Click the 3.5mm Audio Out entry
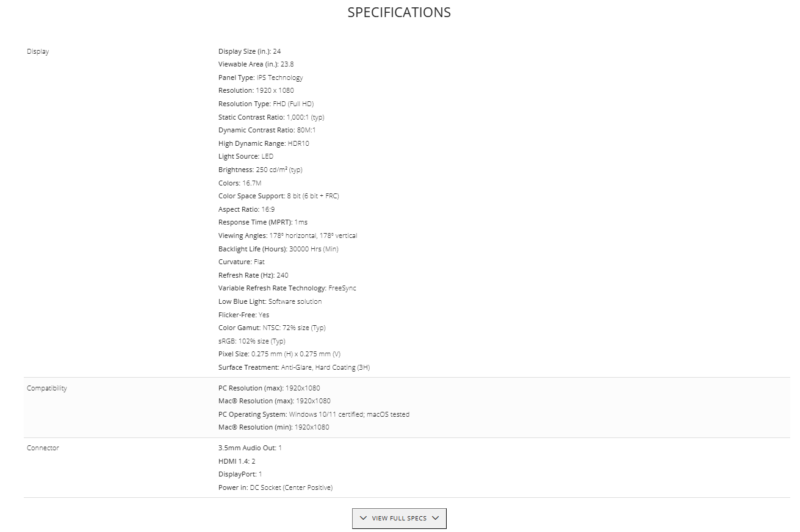Screen dimensions: 800x532 click(250, 448)
